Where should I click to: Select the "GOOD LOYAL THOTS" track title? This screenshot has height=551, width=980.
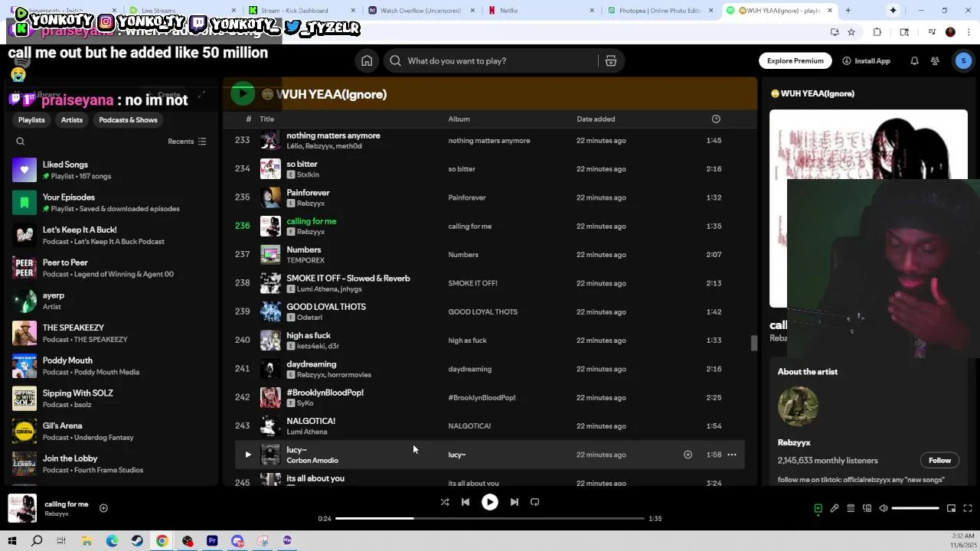(x=326, y=307)
